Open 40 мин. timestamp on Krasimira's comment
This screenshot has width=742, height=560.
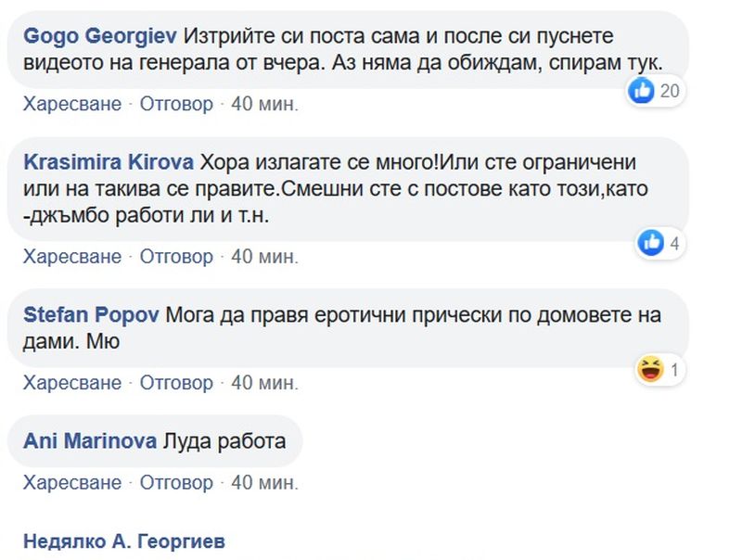click(x=264, y=257)
